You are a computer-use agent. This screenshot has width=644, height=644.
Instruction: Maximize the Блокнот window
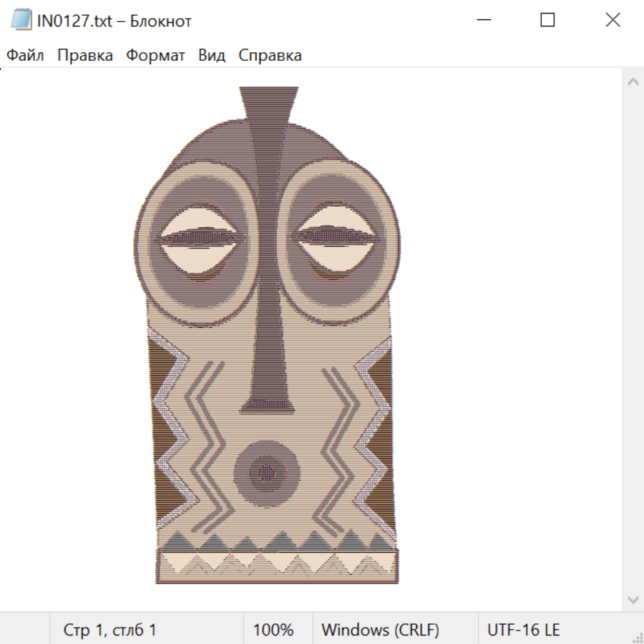[x=547, y=20]
